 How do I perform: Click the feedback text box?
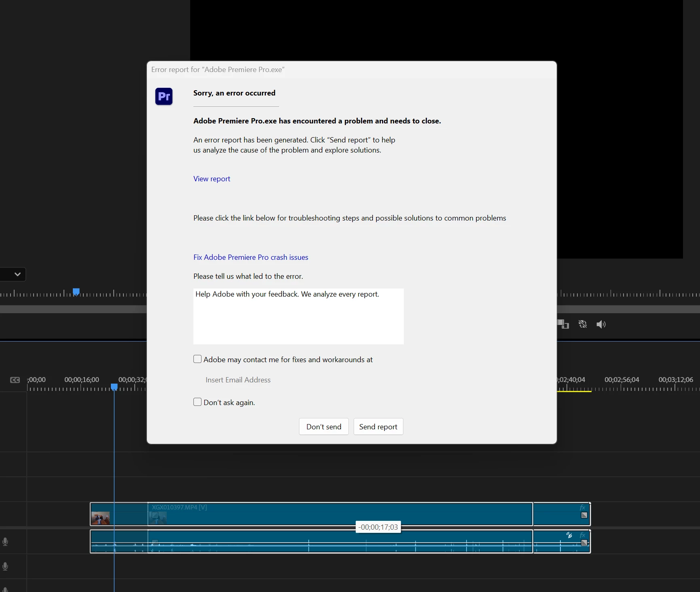pyautogui.click(x=299, y=316)
